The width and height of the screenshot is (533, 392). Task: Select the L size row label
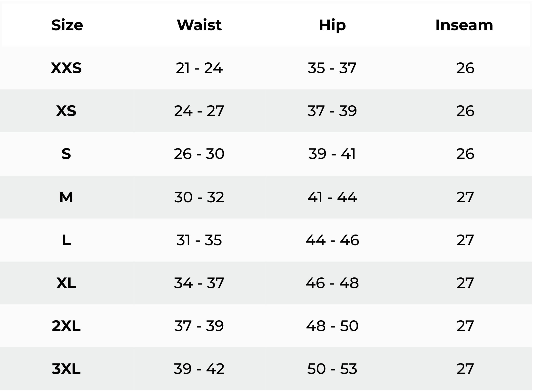pos(66,240)
